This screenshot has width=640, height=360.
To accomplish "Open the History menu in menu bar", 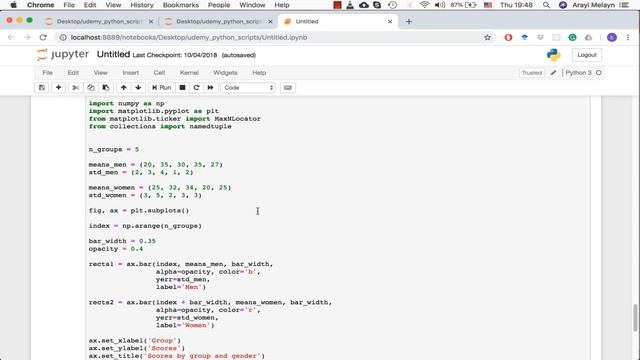I will click(x=142, y=5).
